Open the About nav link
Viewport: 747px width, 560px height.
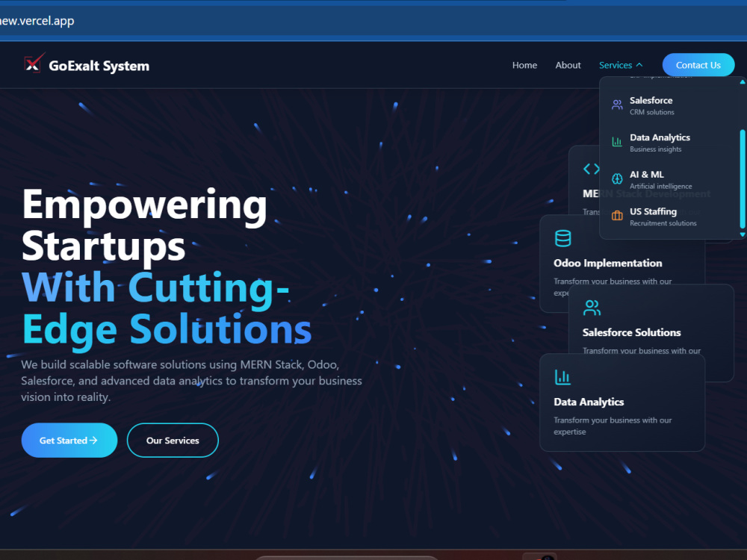pyautogui.click(x=568, y=65)
